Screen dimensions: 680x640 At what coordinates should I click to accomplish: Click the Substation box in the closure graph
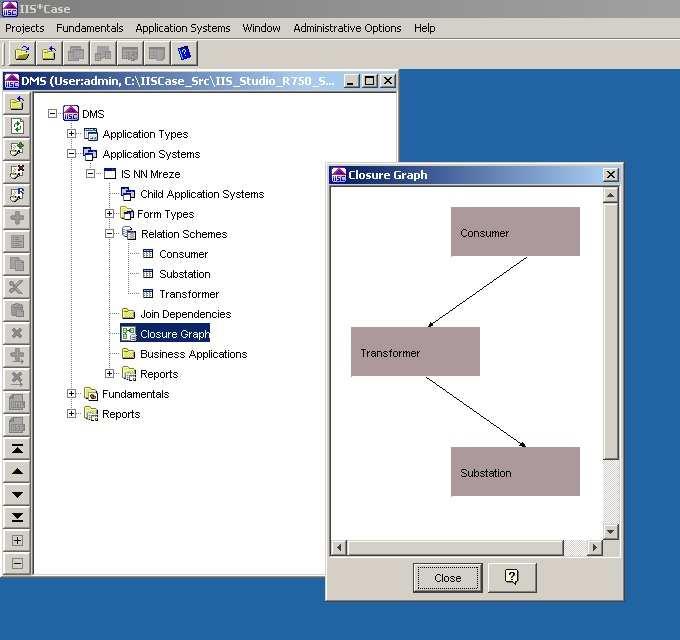pyautogui.click(x=515, y=472)
